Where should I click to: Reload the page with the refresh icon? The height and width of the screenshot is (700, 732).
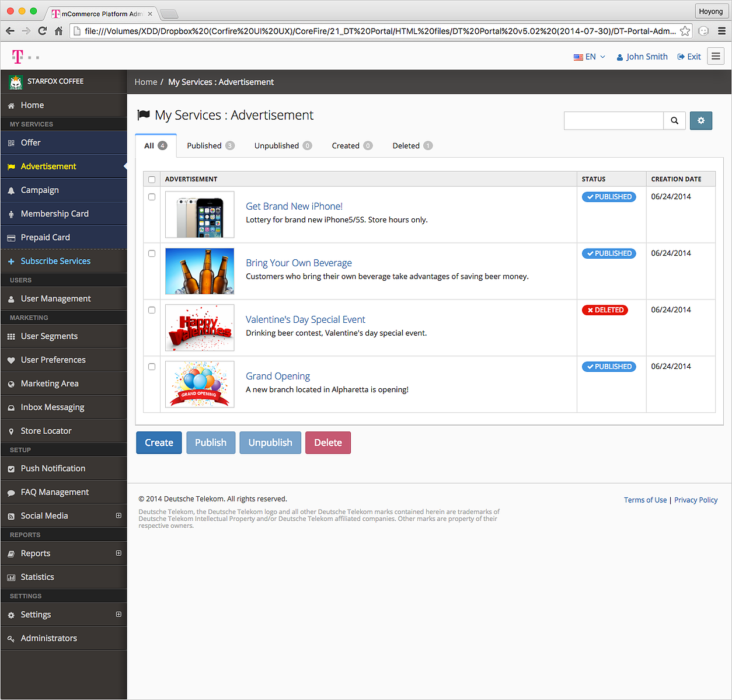pyautogui.click(x=42, y=31)
